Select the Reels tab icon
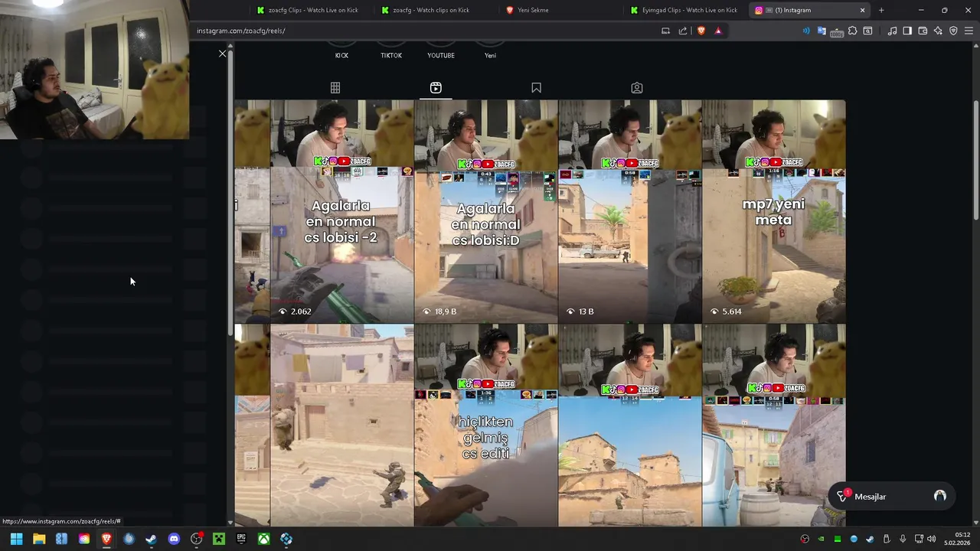The image size is (980, 551). [x=436, y=88]
